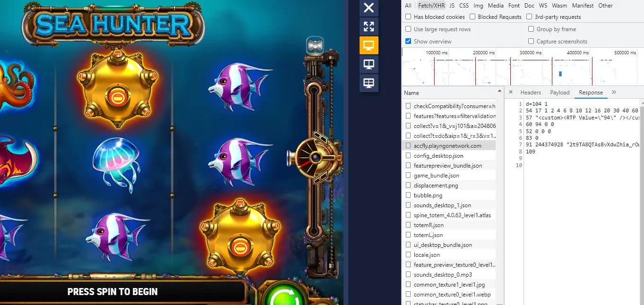Show only WS requests
The width and height of the screenshot is (644, 305).
(543, 6)
